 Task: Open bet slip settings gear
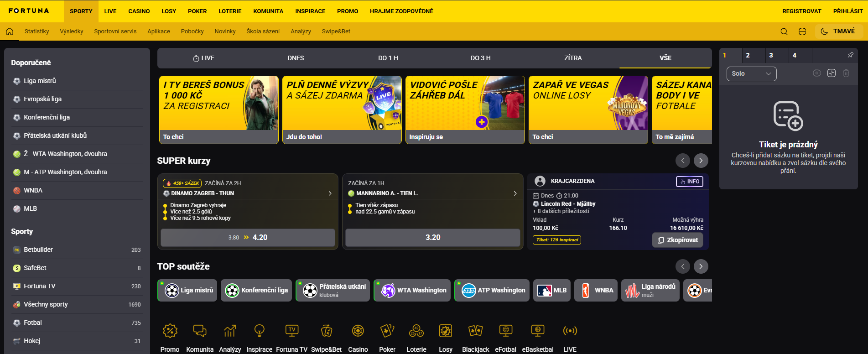817,73
